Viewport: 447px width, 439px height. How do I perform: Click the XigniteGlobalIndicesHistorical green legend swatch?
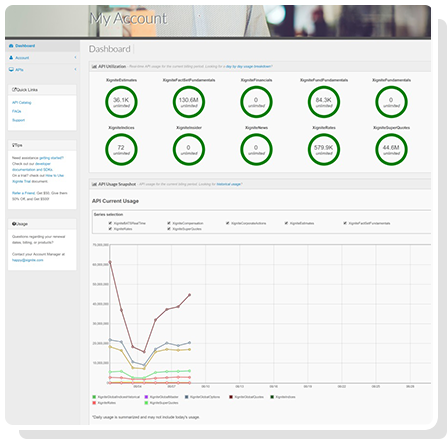94,397
